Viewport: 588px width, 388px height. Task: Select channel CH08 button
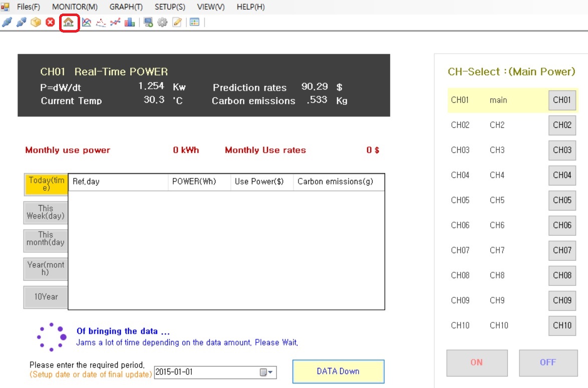click(x=562, y=275)
